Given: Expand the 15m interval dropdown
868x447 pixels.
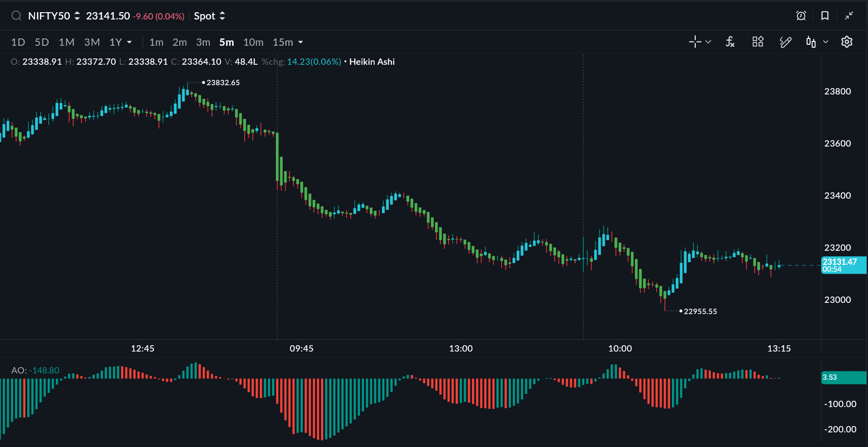Looking at the screenshot, I should (301, 42).
